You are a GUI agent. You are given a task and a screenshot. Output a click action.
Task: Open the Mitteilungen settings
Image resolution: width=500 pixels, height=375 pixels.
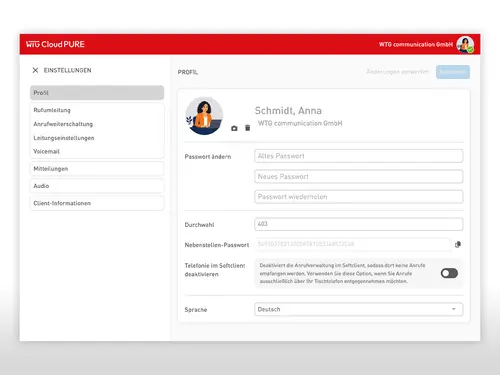coord(97,169)
